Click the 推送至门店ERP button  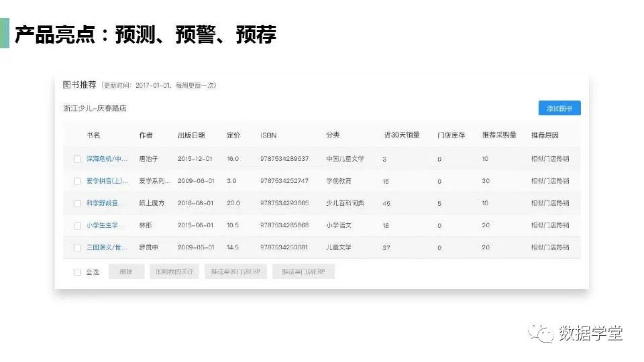[x=303, y=271]
